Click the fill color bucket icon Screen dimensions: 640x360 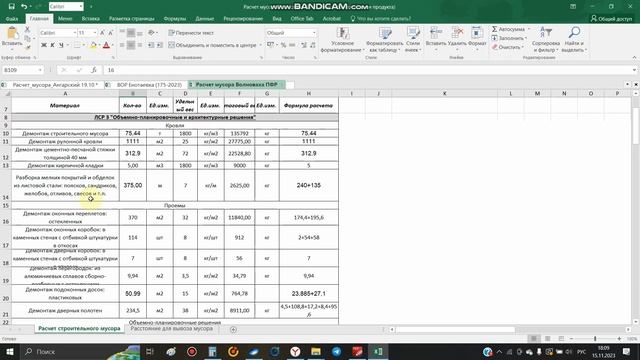pos(93,45)
